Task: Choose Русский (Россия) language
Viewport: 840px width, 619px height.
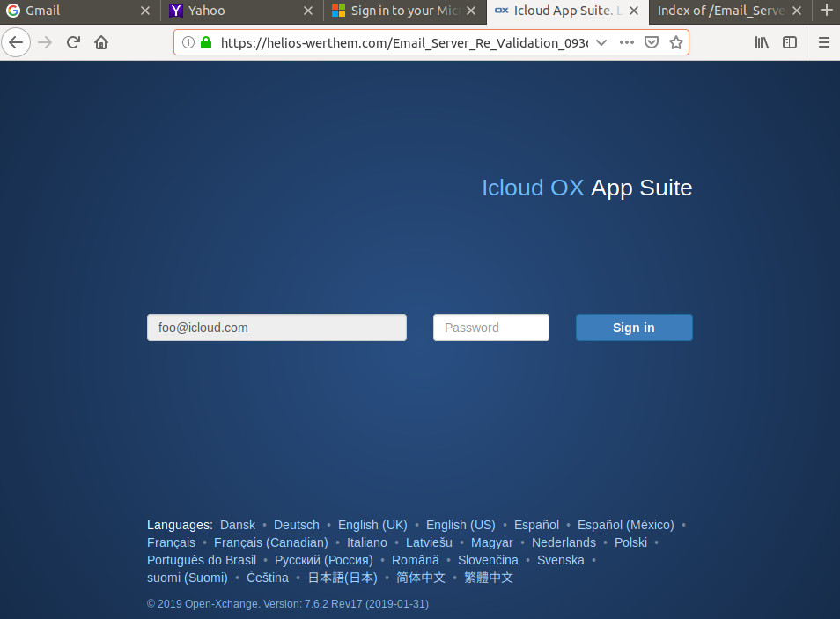Action: [x=323, y=560]
